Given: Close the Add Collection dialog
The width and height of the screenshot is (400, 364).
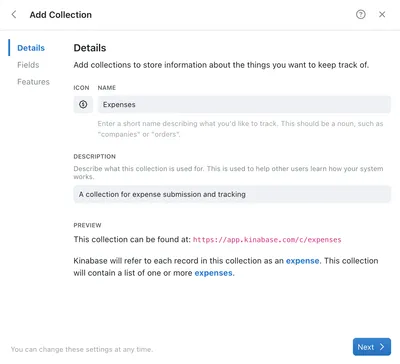Looking at the screenshot, I should [382, 14].
